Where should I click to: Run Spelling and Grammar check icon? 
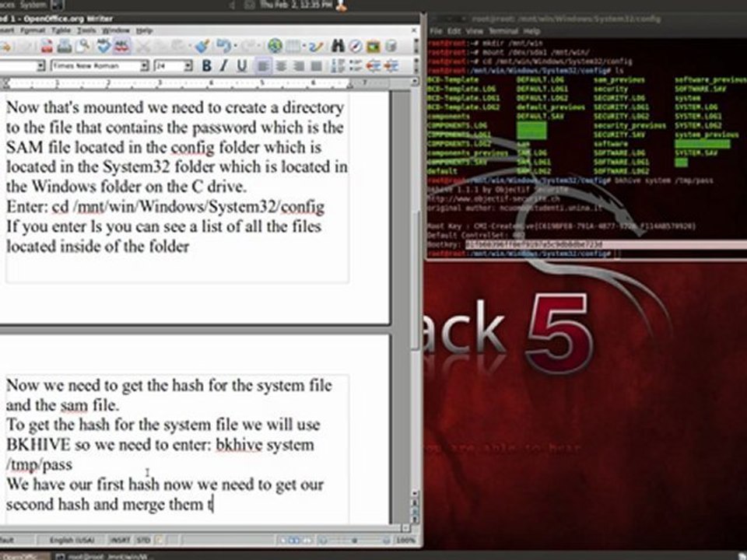coord(103,46)
